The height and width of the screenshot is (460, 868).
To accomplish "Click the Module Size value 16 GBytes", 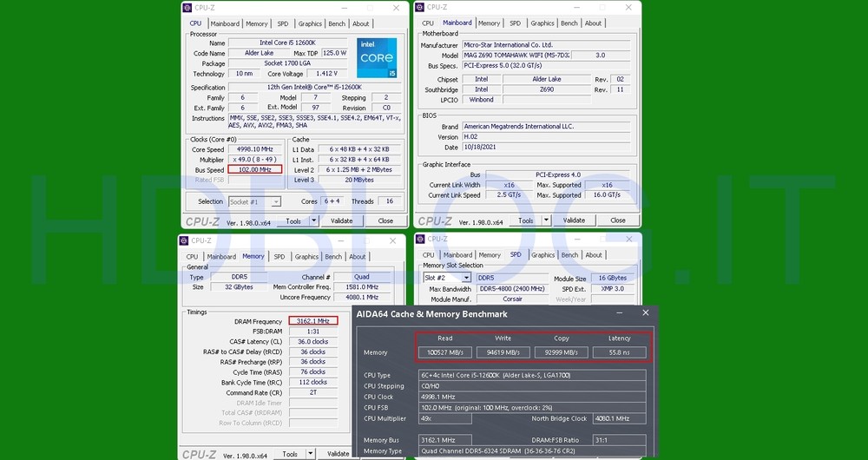I will click(x=613, y=279).
